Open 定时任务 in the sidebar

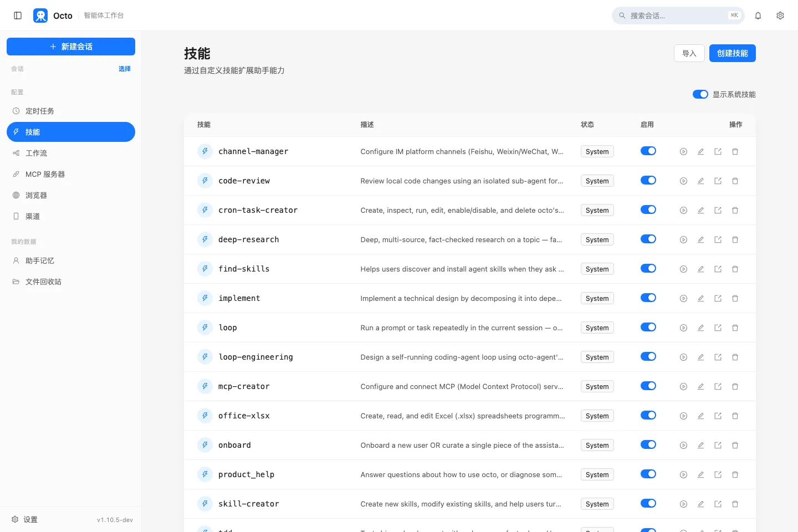click(x=71, y=111)
